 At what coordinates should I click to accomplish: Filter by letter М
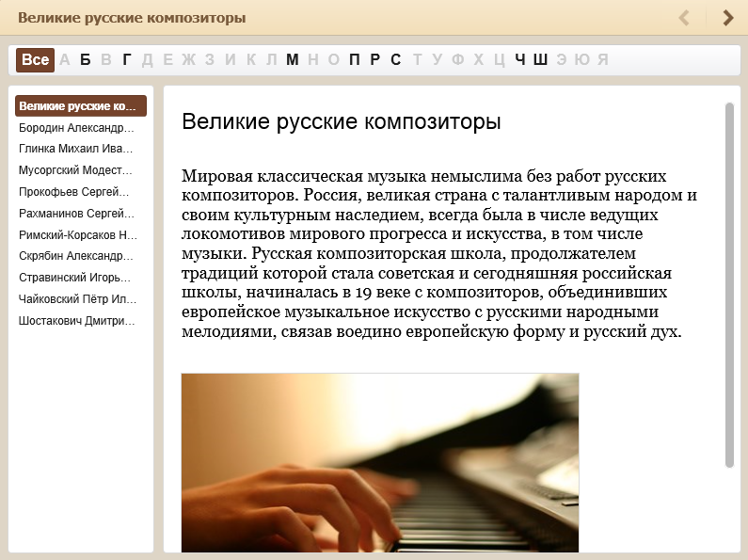click(293, 60)
